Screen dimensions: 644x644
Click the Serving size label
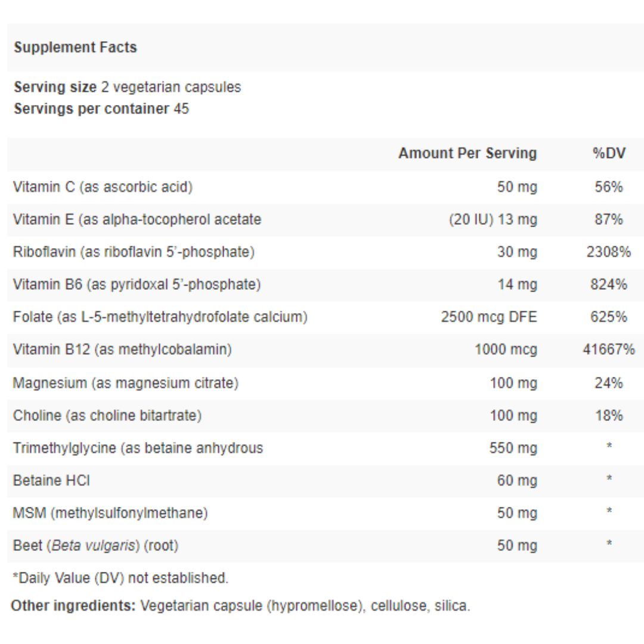point(55,87)
